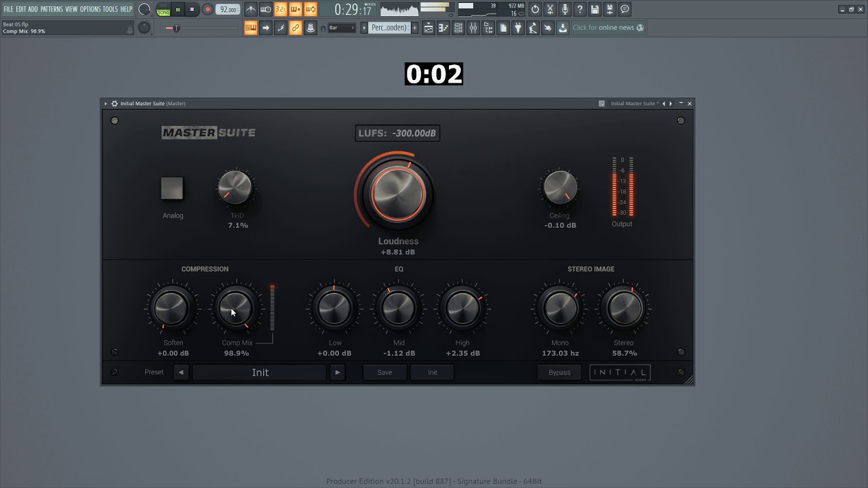Toggle Bypass on Master Suite

(x=559, y=372)
